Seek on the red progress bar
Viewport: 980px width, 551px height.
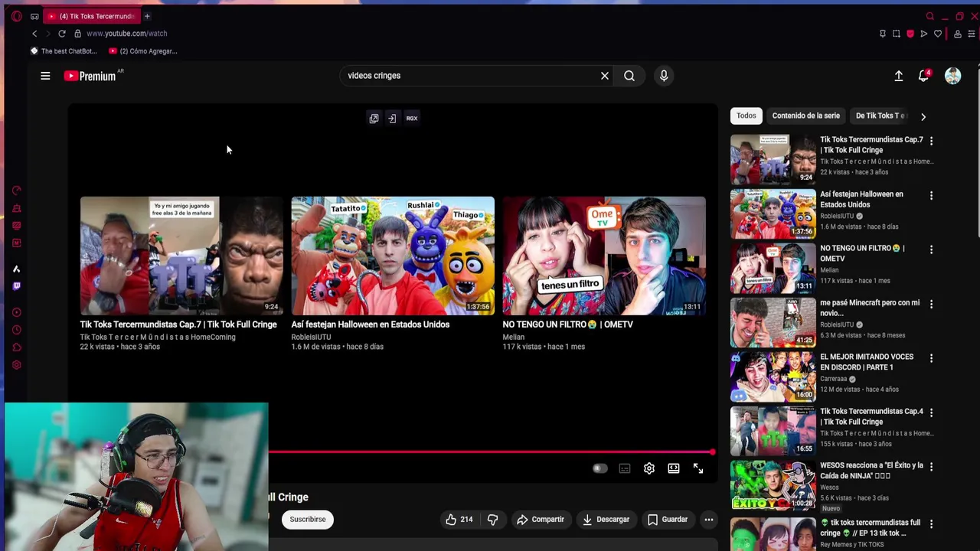click(x=491, y=452)
